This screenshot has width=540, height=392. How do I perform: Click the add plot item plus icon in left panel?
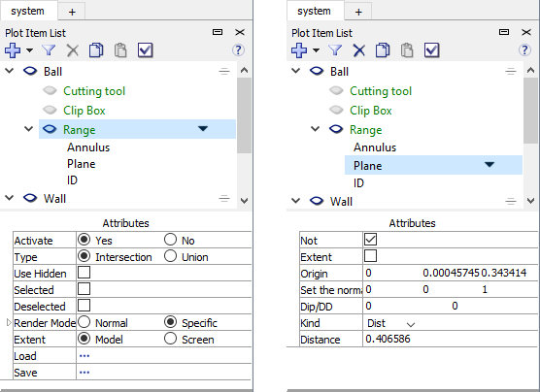click(x=13, y=50)
